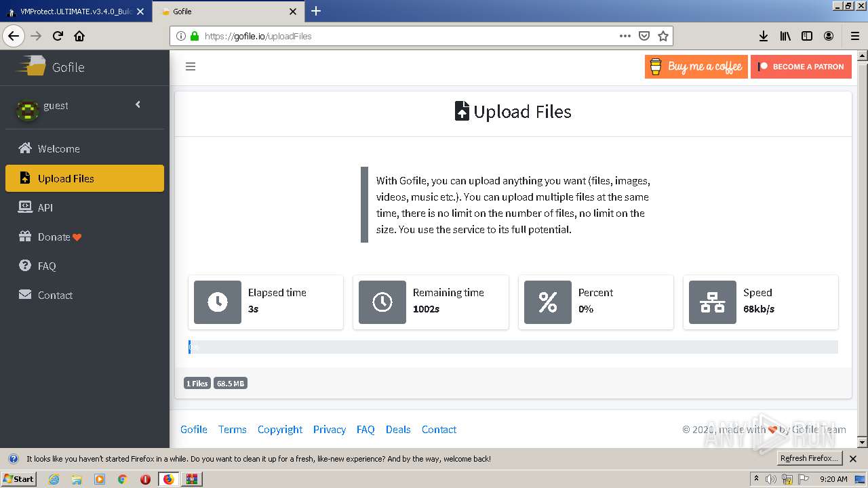Toggle Gofile sidebar with the hamburger icon
868x488 pixels.
point(191,66)
